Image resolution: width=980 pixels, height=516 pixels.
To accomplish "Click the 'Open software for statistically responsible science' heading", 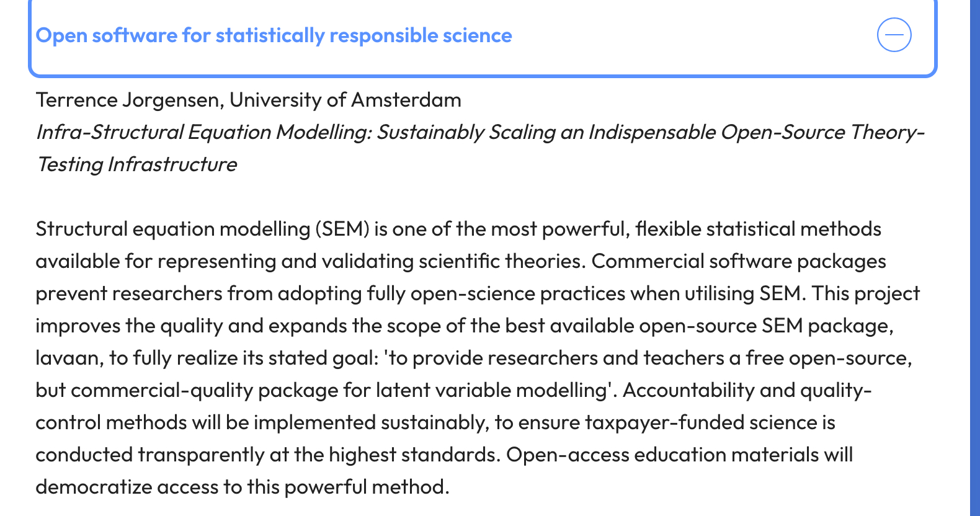I will tap(274, 35).
